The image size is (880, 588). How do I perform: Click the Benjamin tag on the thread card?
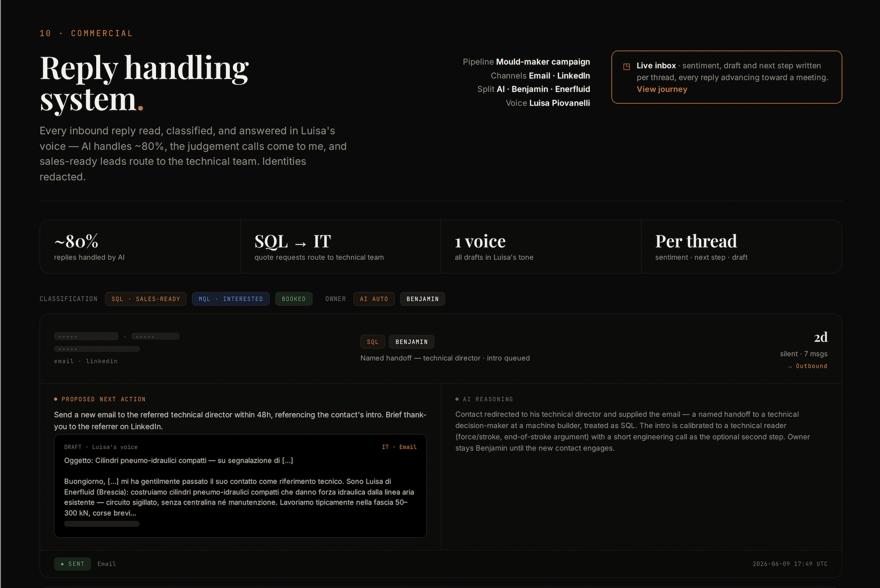click(x=411, y=342)
